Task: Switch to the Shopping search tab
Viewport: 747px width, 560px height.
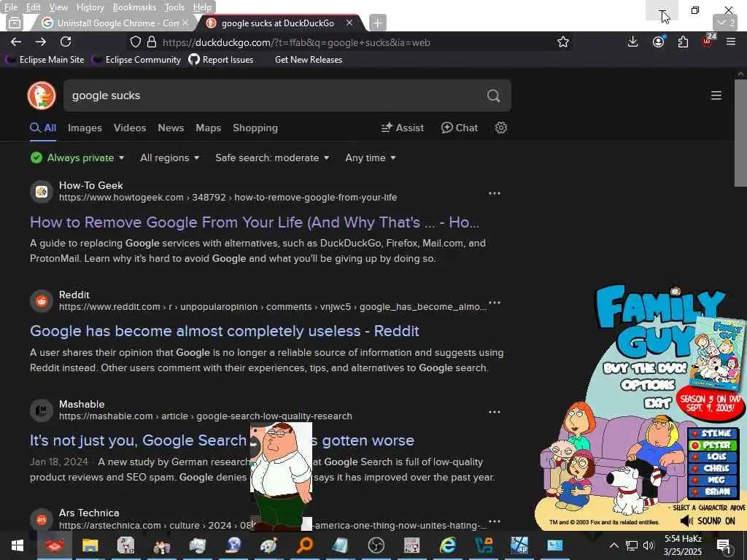Action: (x=255, y=128)
